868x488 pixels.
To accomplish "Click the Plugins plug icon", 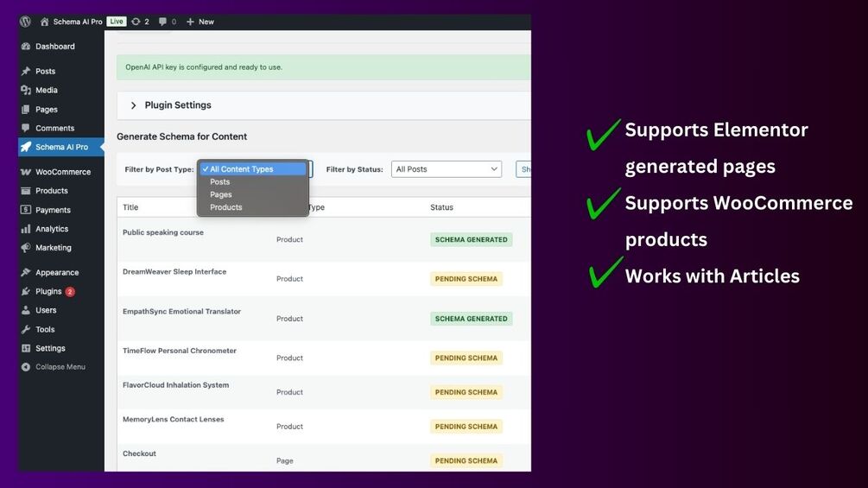I will 25,292.
